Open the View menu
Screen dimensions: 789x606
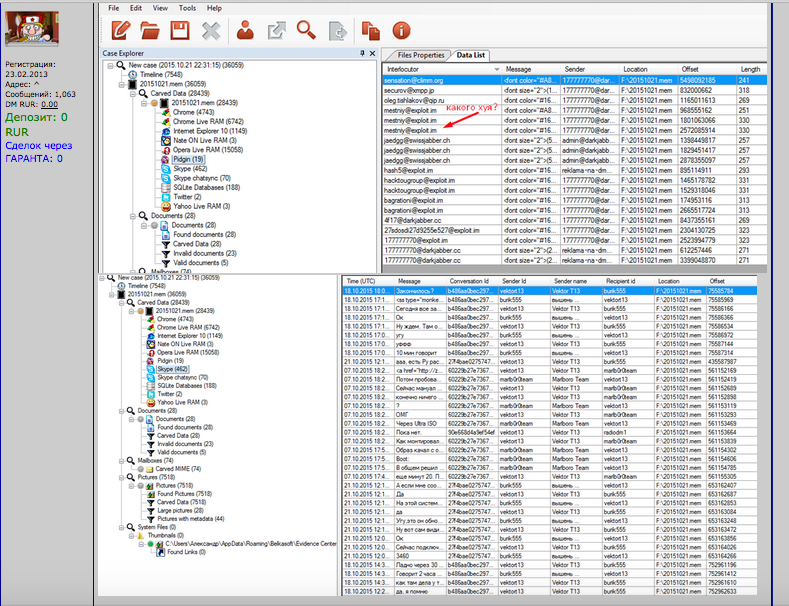(160, 8)
